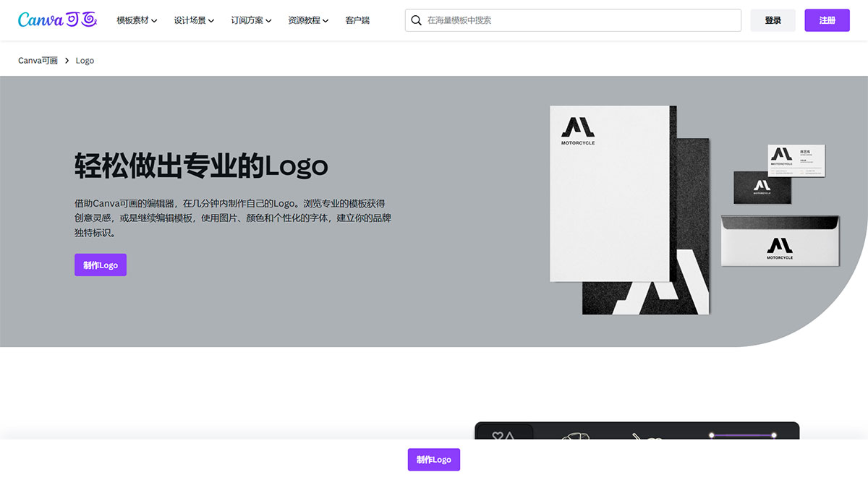Viewport: 868px width, 480px height.
Task: Click the Canva可画 logo
Action: 56,20
